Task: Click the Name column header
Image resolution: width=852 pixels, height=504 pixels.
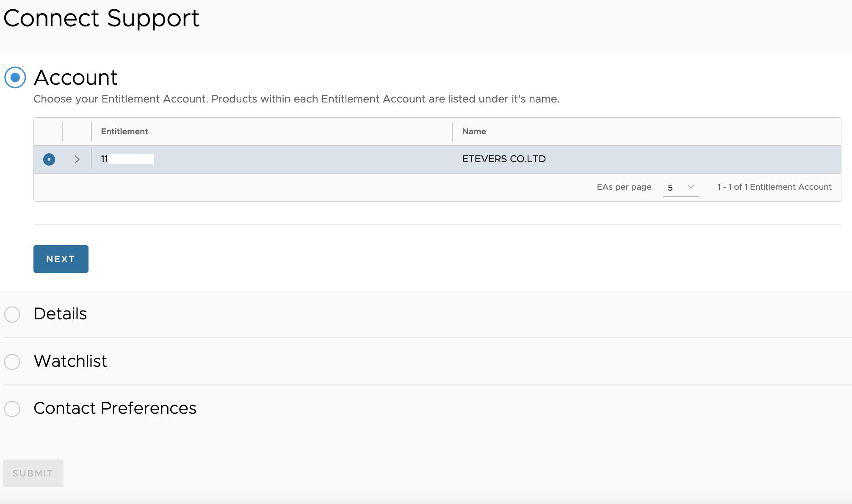Action: click(474, 132)
